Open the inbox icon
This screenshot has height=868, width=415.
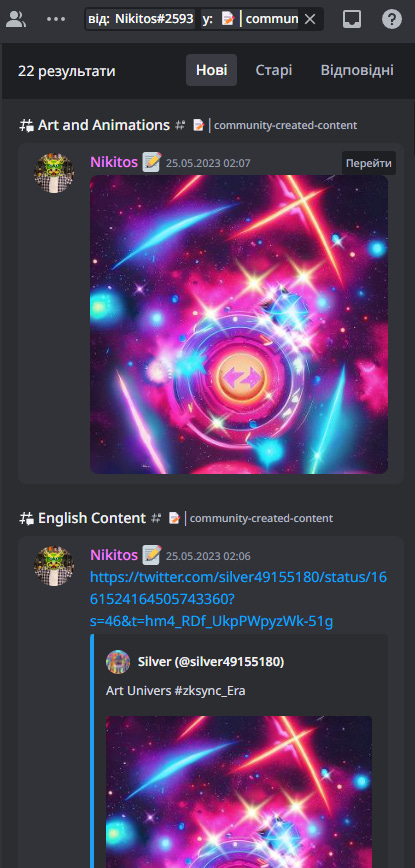352,19
